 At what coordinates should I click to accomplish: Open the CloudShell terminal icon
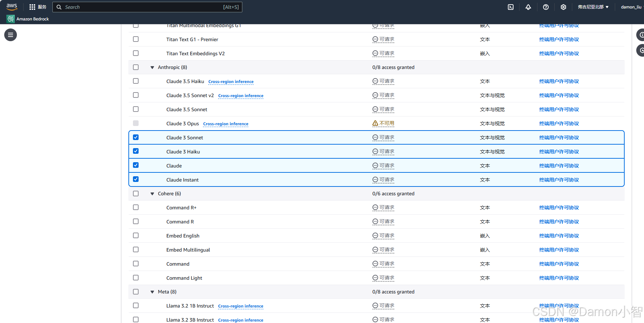[x=511, y=7]
